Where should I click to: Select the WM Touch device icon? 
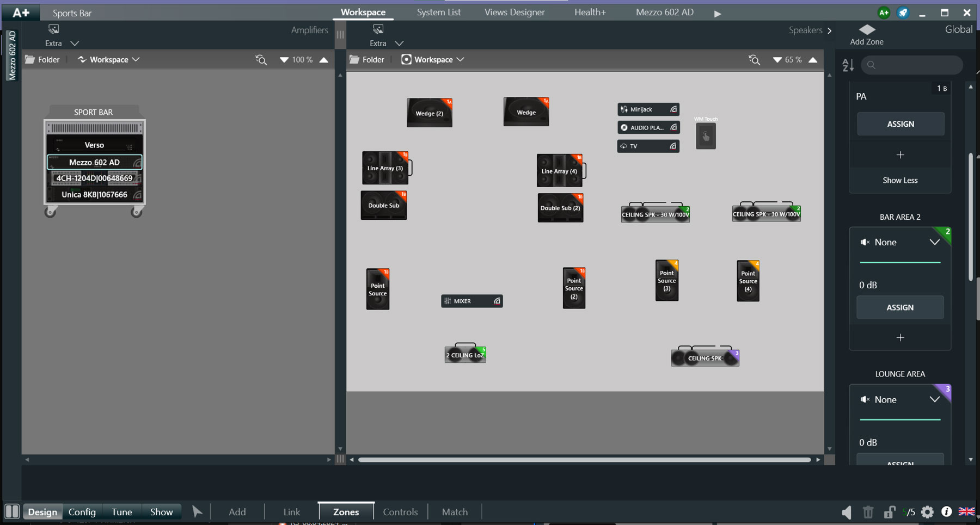point(706,136)
